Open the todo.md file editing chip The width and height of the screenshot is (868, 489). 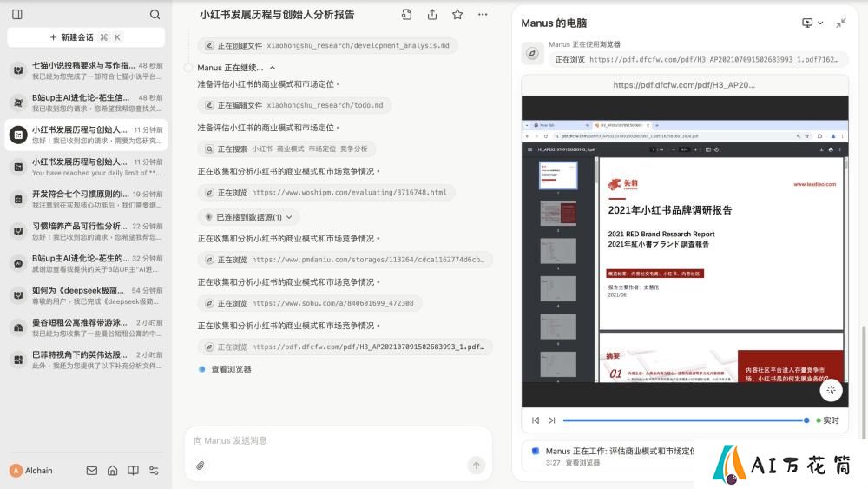pyautogui.click(x=294, y=105)
